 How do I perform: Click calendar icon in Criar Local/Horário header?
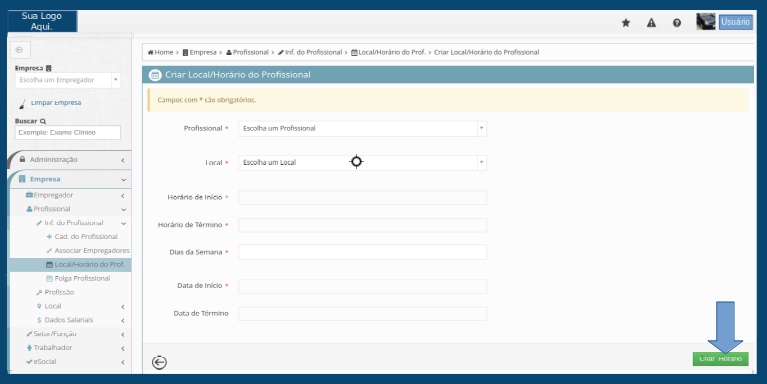(155, 75)
